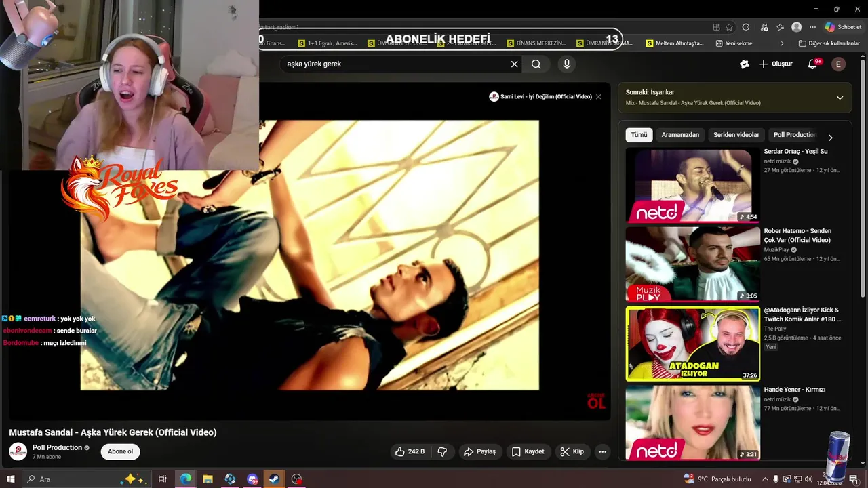The height and width of the screenshot is (488, 868).
Task: Open Steam from the taskbar
Action: pos(275,479)
